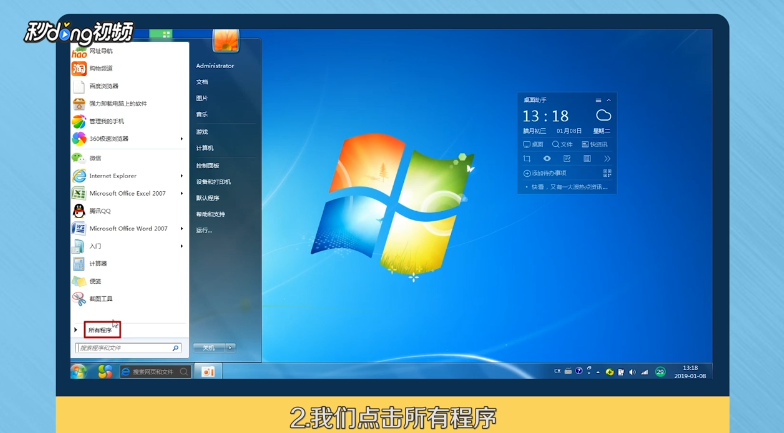Click the start menu search magnifier icon

click(176, 348)
